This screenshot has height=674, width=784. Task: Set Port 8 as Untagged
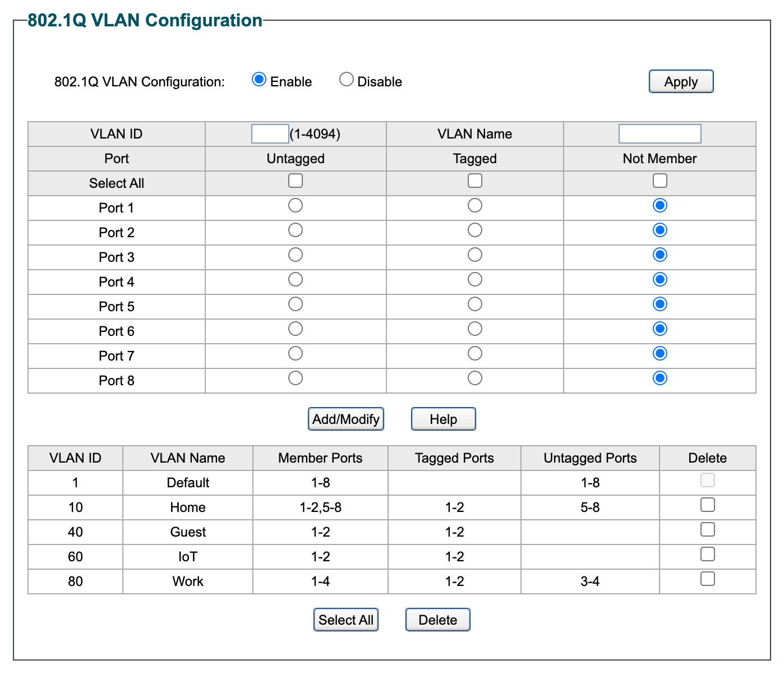pos(296,378)
